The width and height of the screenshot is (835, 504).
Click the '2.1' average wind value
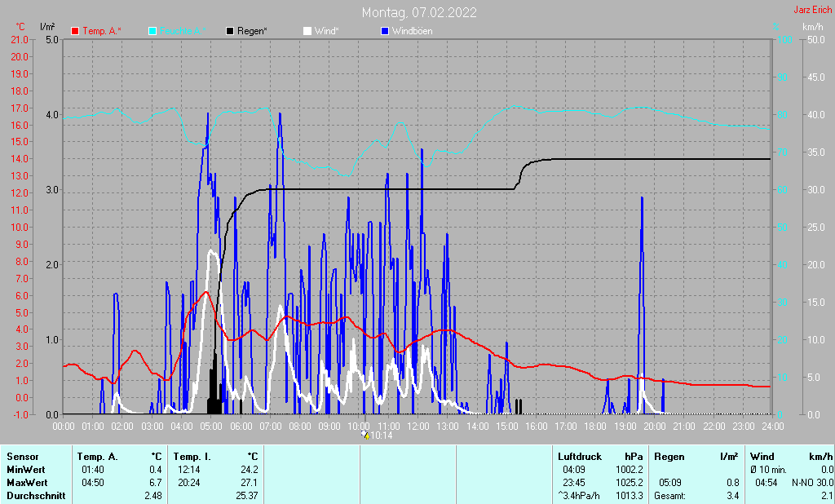coord(827,496)
